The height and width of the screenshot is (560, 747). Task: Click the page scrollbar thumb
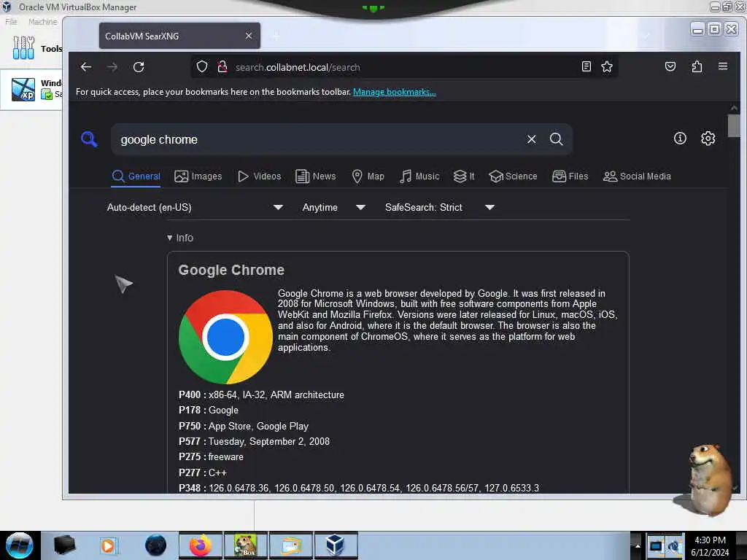[734, 125]
